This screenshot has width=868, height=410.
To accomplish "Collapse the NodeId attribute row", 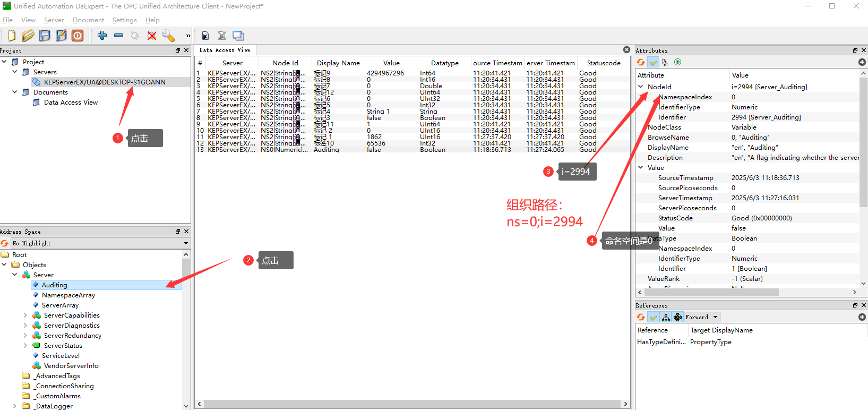I will [x=641, y=87].
